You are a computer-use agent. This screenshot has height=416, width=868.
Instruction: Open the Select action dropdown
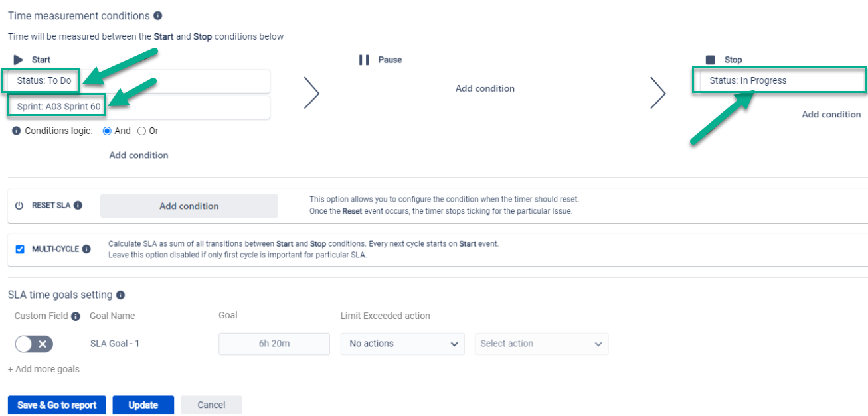click(541, 344)
